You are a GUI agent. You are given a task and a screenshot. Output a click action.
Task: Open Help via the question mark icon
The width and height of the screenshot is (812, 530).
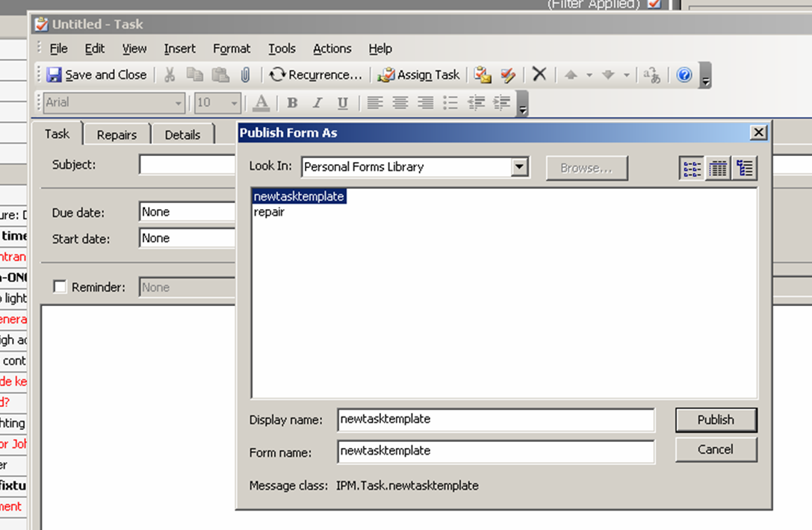[684, 75]
